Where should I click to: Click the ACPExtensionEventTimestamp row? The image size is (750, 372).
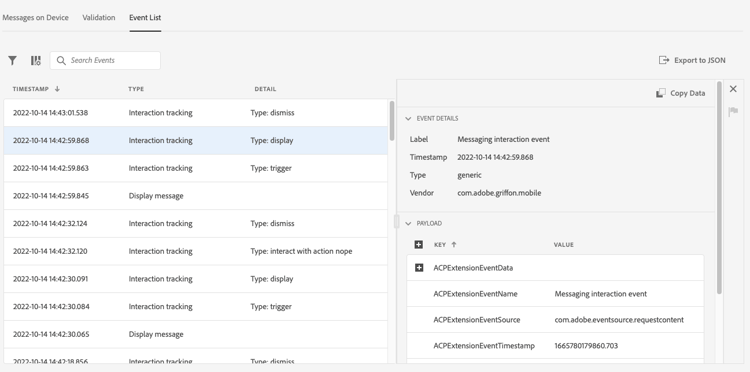tap(555, 346)
